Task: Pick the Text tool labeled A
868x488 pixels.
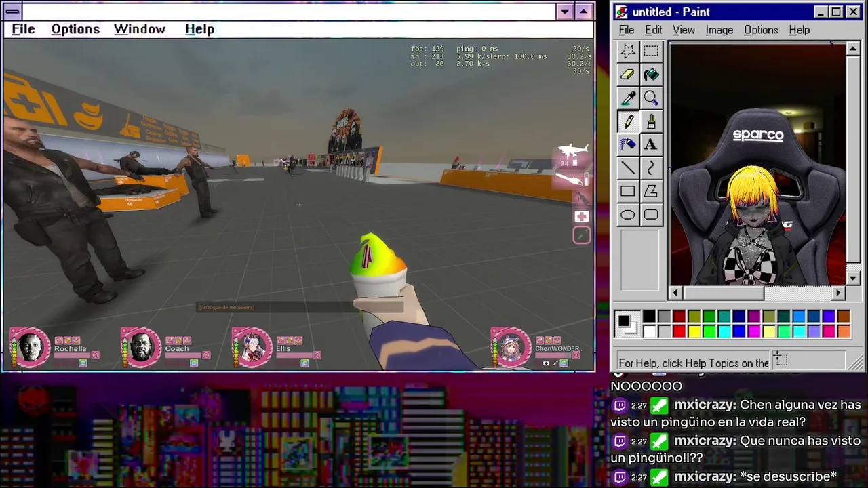Action: tap(651, 144)
